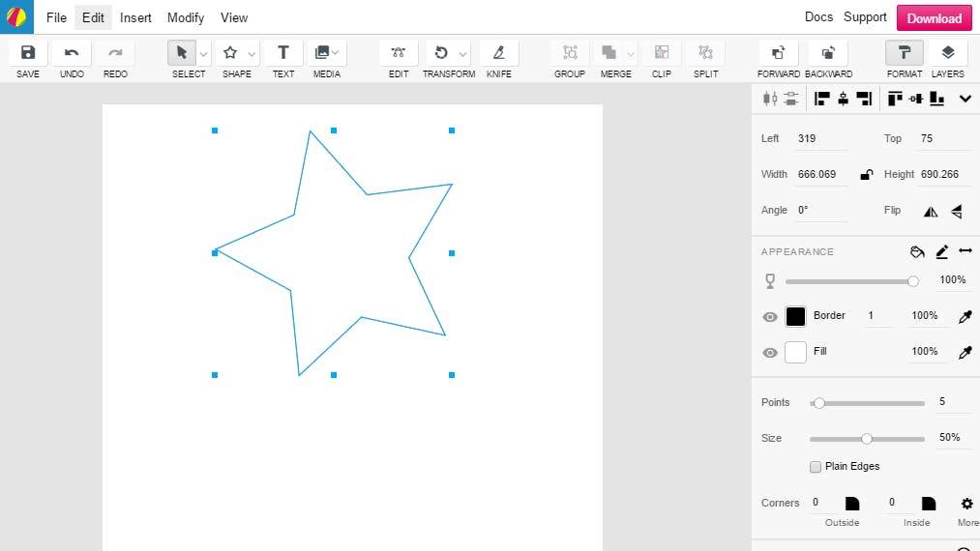The width and height of the screenshot is (980, 551).
Task: Open More corner settings gear
Action: pyautogui.click(x=966, y=504)
